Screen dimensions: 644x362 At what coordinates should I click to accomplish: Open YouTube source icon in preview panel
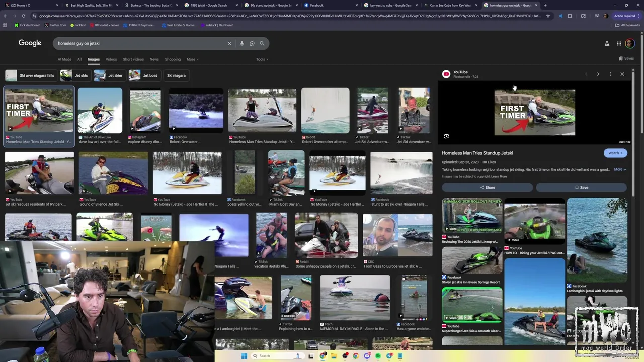pos(446,74)
